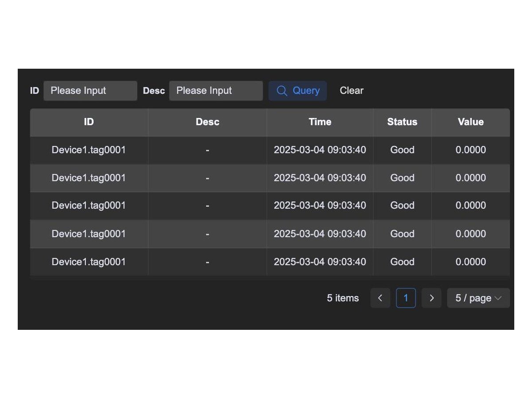Image resolution: width=532 pixels, height=399 pixels.
Task: Click the ID column header
Action: [89, 122]
